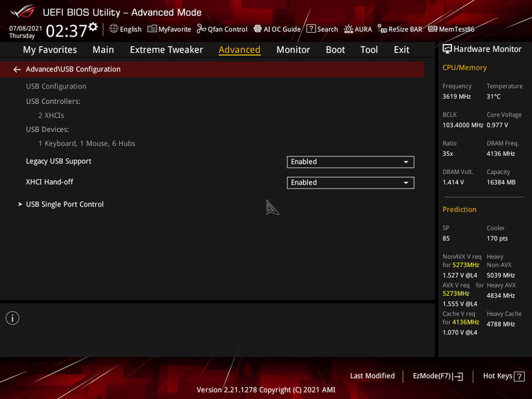Open Extreme Tweaker tab
This screenshot has height=399, width=532.
[x=166, y=50]
